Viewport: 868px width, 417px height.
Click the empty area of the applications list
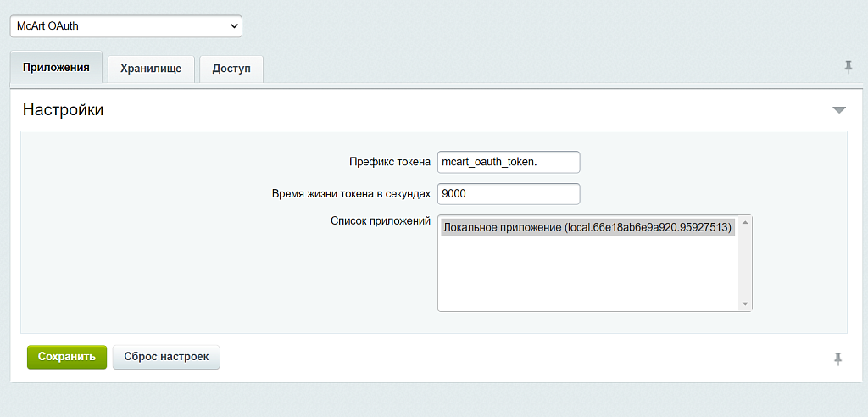(587, 275)
